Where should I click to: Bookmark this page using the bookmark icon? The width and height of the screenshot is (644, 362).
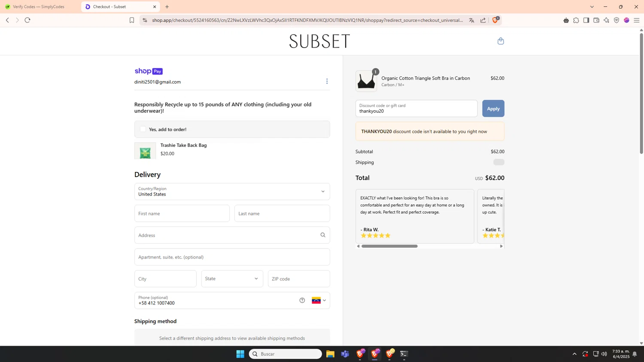(x=132, y=20)
